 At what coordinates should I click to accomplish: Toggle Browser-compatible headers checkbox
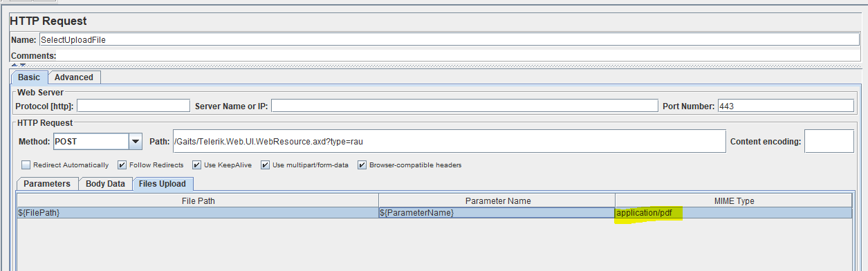362,165
